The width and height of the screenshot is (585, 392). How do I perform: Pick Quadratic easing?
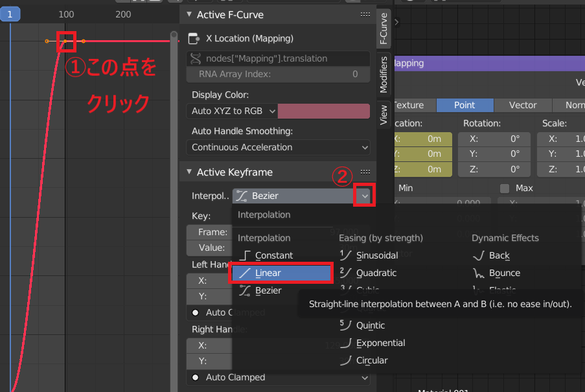point(376,273)
